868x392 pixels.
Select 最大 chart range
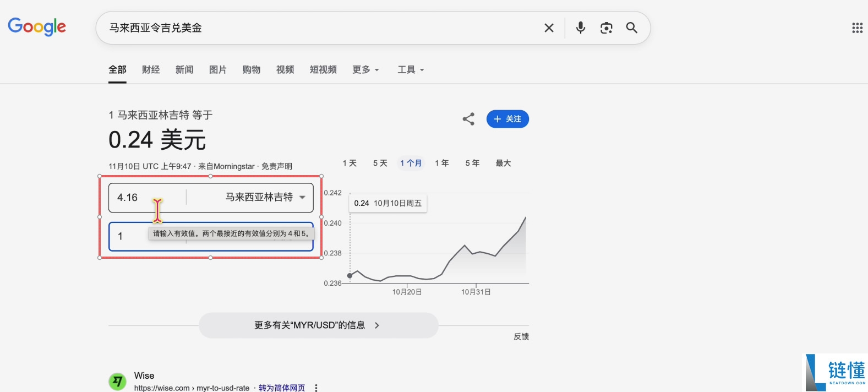point(503,163)
